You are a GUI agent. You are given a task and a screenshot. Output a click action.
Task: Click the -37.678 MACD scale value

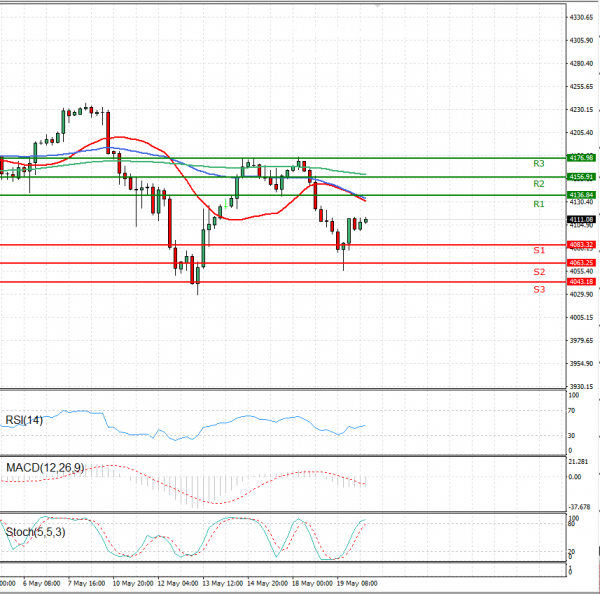(579, 507)
